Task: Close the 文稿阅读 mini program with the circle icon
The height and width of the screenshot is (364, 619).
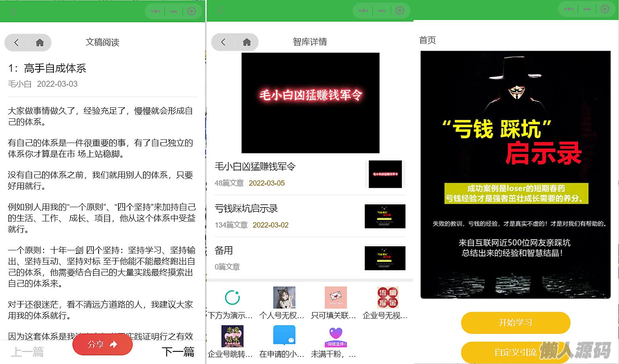Action: [192, 11]
